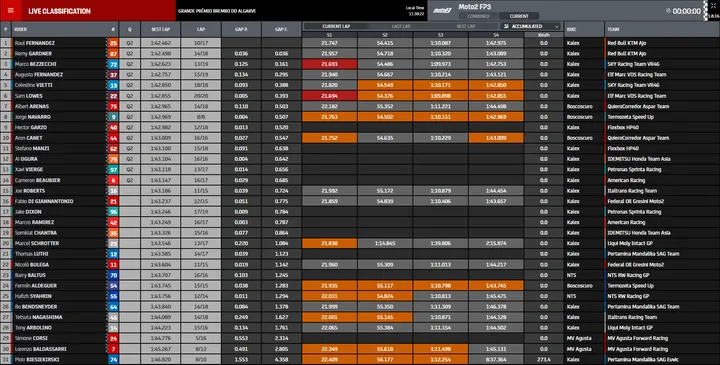The image size is (720, 365).
Task: Click the orange number 25 badge
Action: (x=113, y=43)
